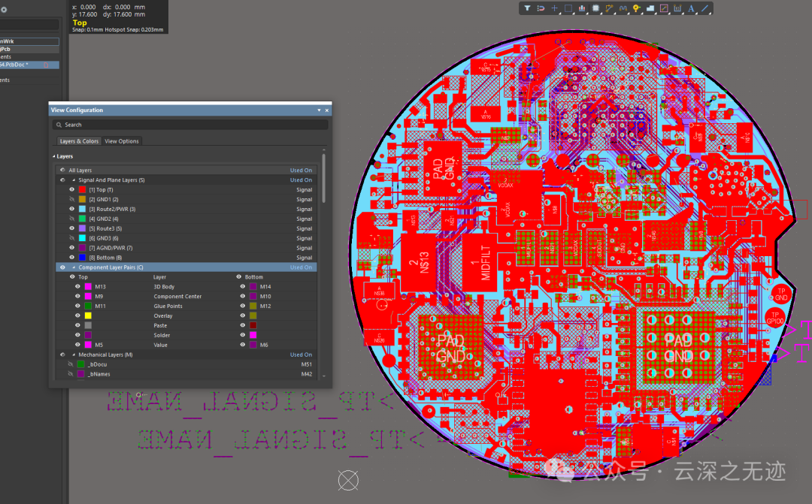Click red color swatch of Top layer
Screen dimensions: 812x504
[x=82, y=190]
